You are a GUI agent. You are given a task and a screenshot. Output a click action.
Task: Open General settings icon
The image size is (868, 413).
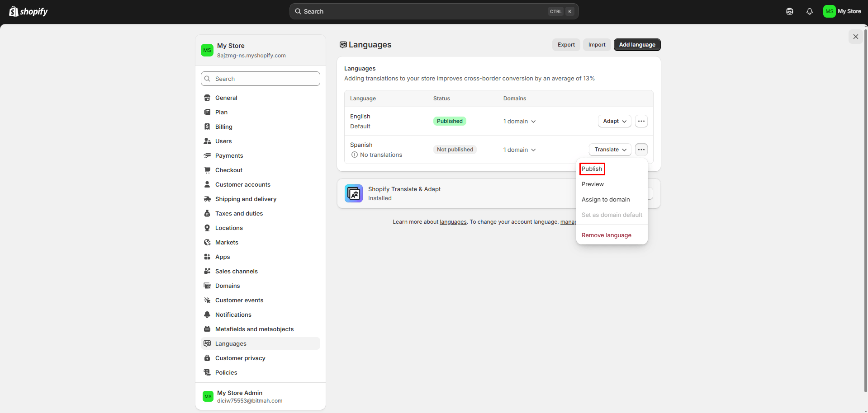[x=207, y=98]
